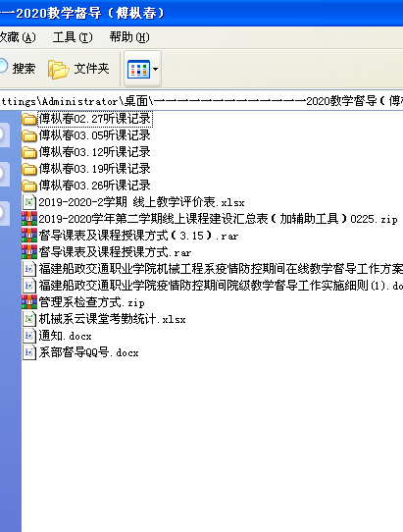The width and height of the screenshot is (403, 532).
Task: Select the 线上教学评价表.xlsx Excel file icon
Action: click(x=29, y=202)
